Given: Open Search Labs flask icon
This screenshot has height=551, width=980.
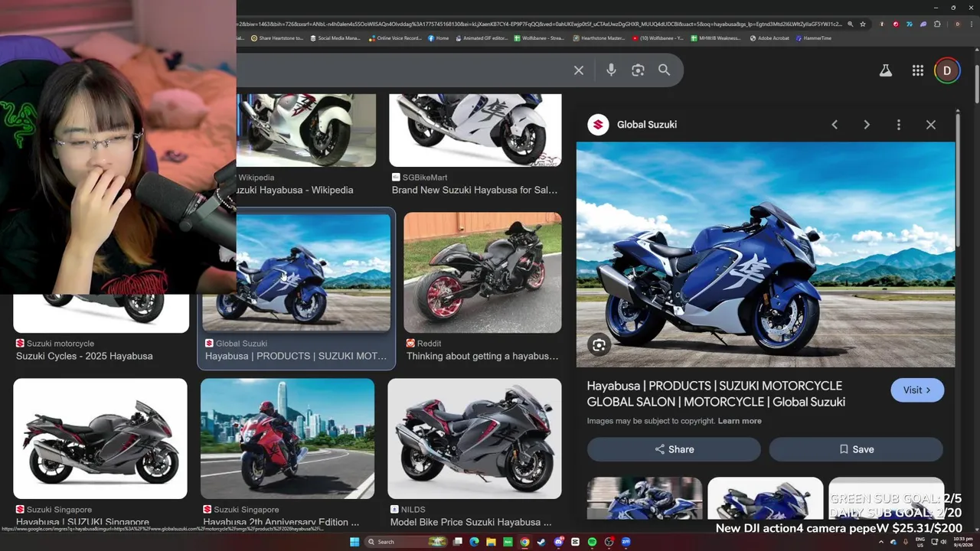Looking at the screenshot, I should point(886,70).
